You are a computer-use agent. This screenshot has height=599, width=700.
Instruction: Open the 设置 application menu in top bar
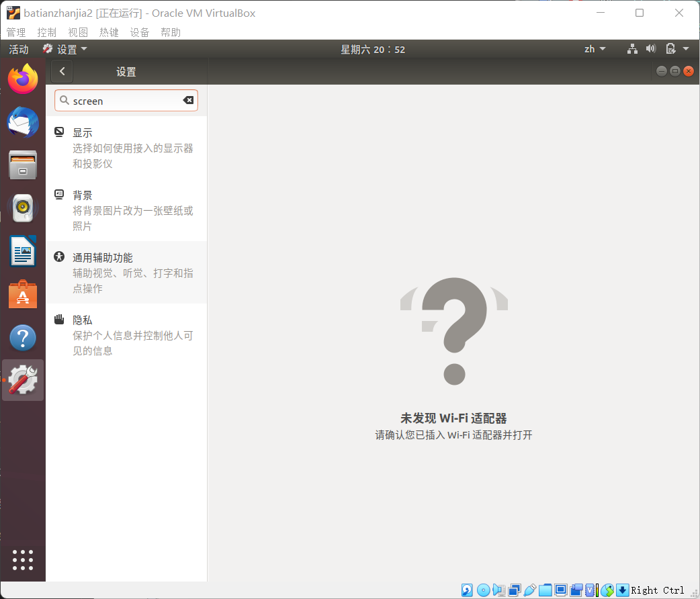65,49
